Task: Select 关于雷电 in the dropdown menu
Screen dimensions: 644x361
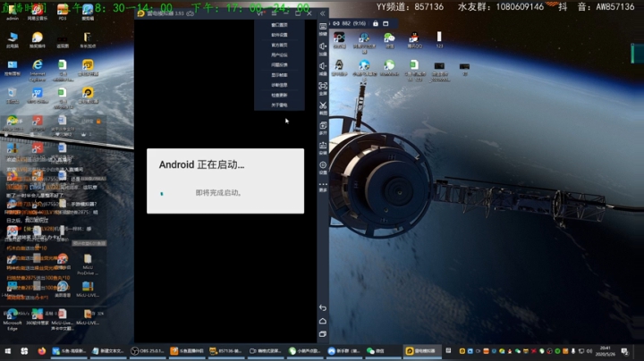Action: click(x=279, y=105)
